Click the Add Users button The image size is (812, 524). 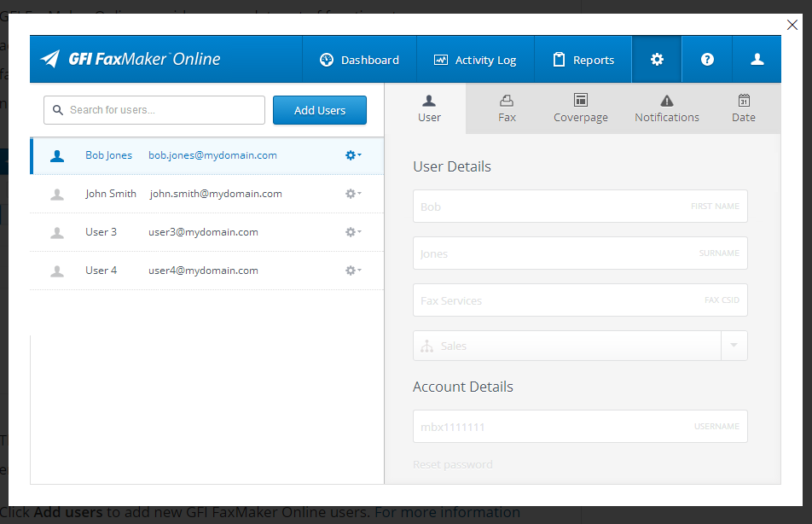320,110
